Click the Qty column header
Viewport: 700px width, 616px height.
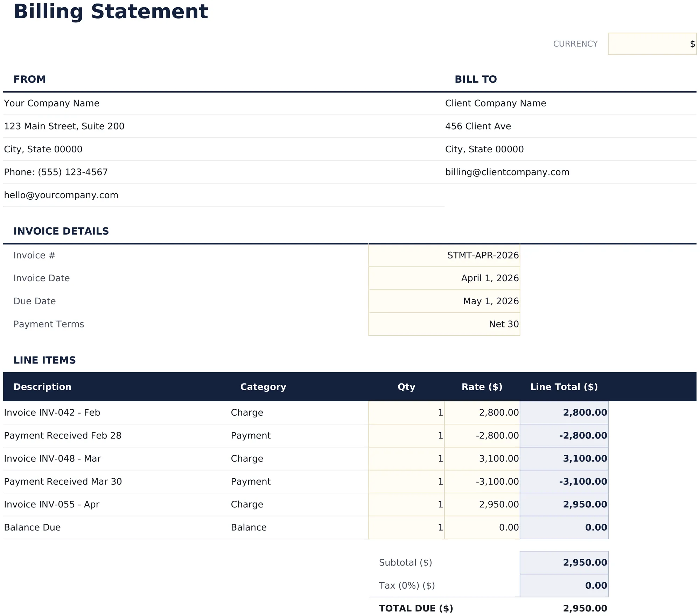pos(406,387)
